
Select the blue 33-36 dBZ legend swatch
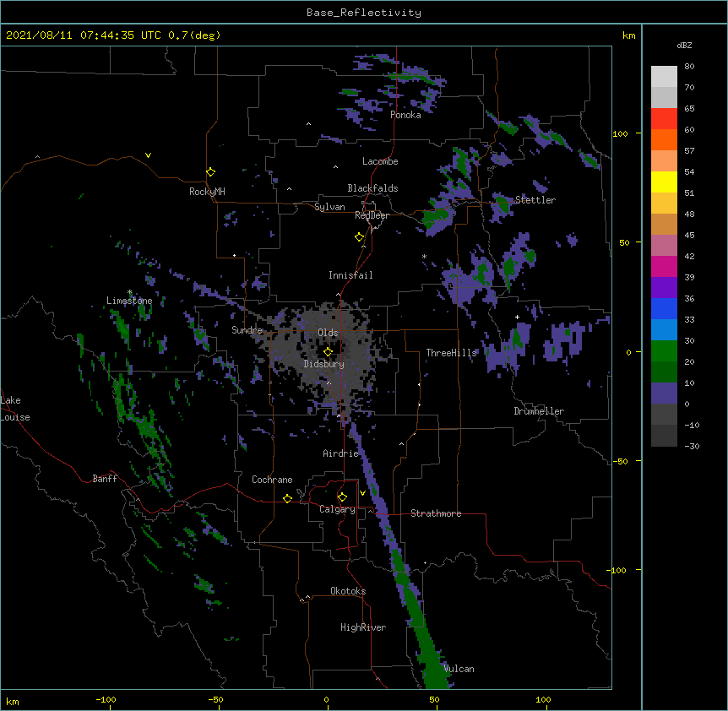pos(664,308)
